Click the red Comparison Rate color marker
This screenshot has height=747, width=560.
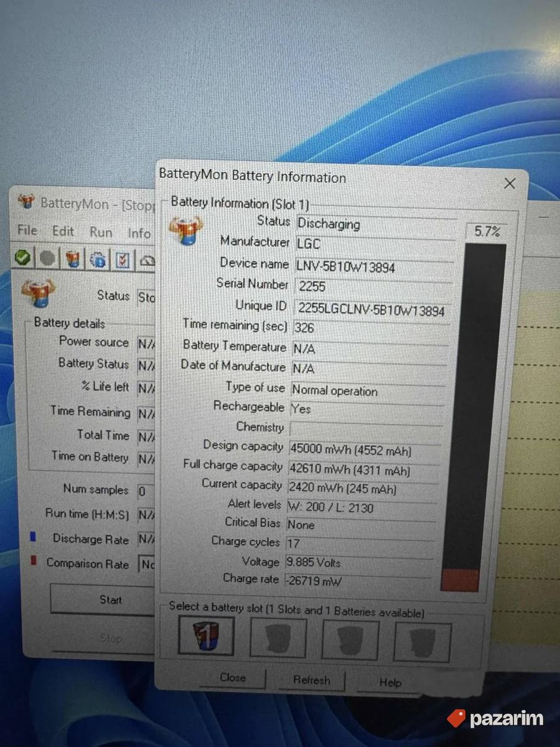[x=33, y=561]
